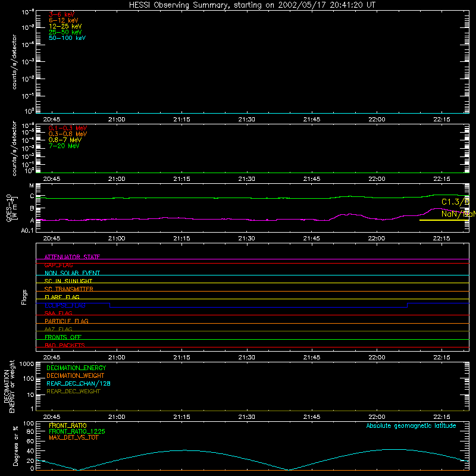This screenshot has height=476, width=476.
Task: Select the B class tick label in GOES panel
Action: (x=32, y=208)
